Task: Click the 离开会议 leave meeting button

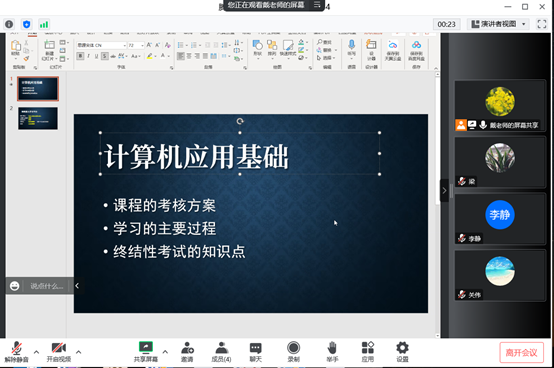Action: click(x=521, y=352)
